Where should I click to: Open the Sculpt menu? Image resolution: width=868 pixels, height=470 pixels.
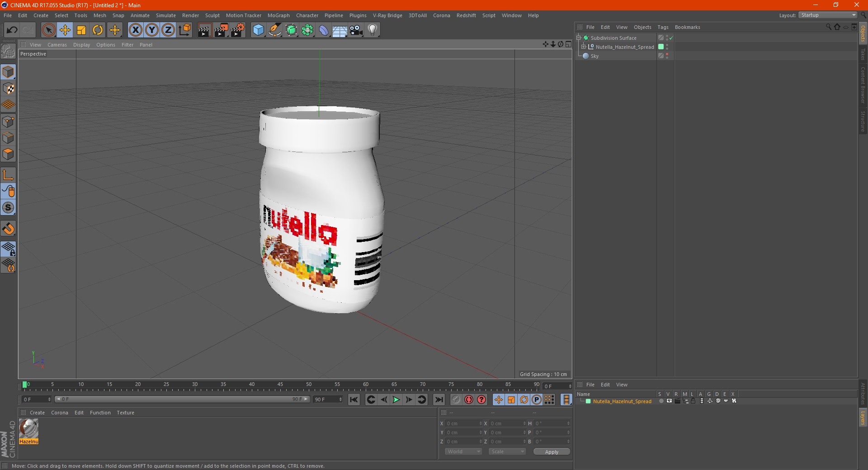point(212,15)
